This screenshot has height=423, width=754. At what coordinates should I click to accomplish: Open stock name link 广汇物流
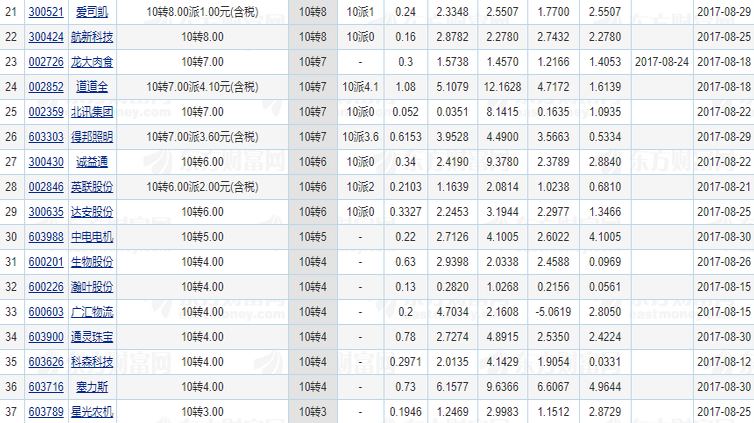92,312
